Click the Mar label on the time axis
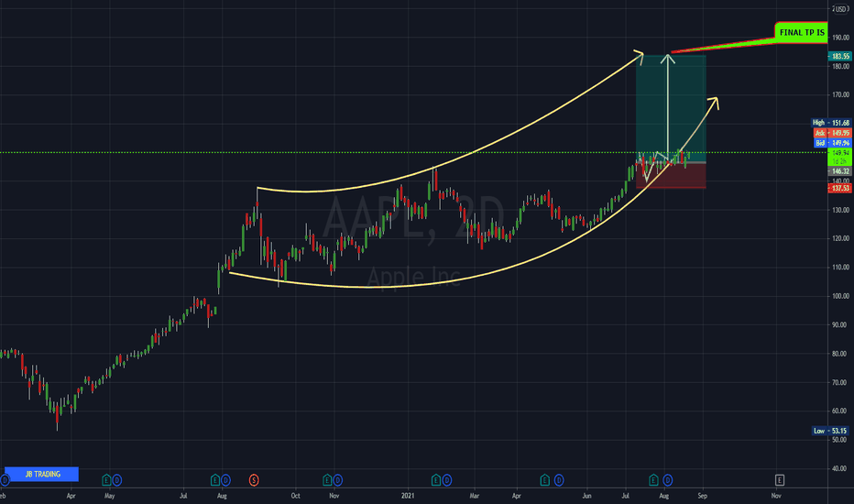Image resolution: width=854 pixels, height=504 pixels. tap(475, 496)
